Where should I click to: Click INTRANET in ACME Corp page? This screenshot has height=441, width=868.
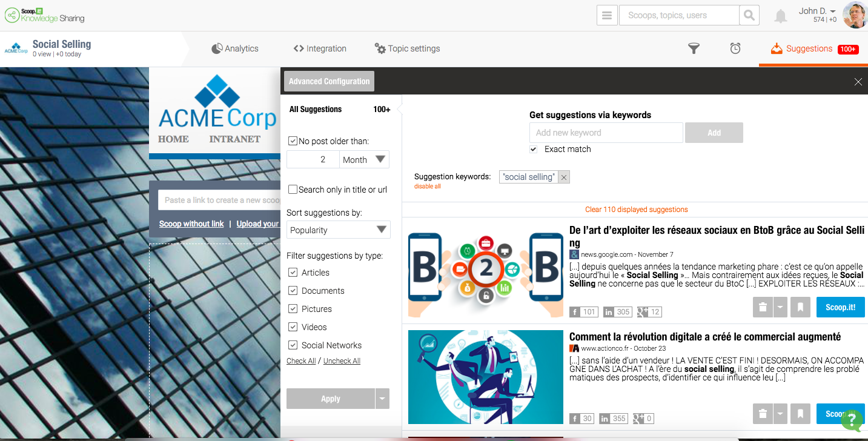[235, 139]
